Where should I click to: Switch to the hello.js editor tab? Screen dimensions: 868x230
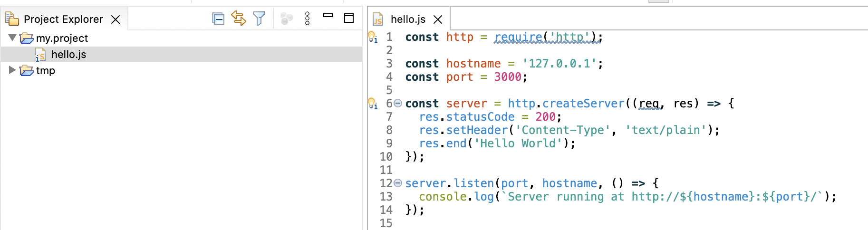coord(408,19)
